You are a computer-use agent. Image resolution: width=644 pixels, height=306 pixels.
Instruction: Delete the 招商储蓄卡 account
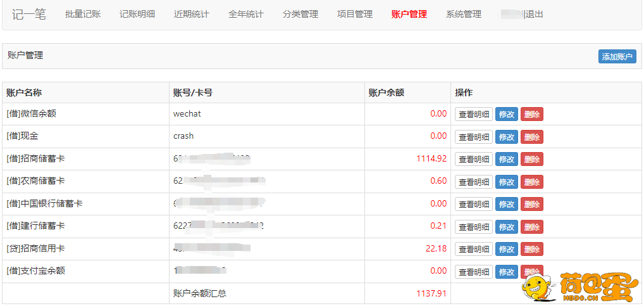(x=532, y=159)
